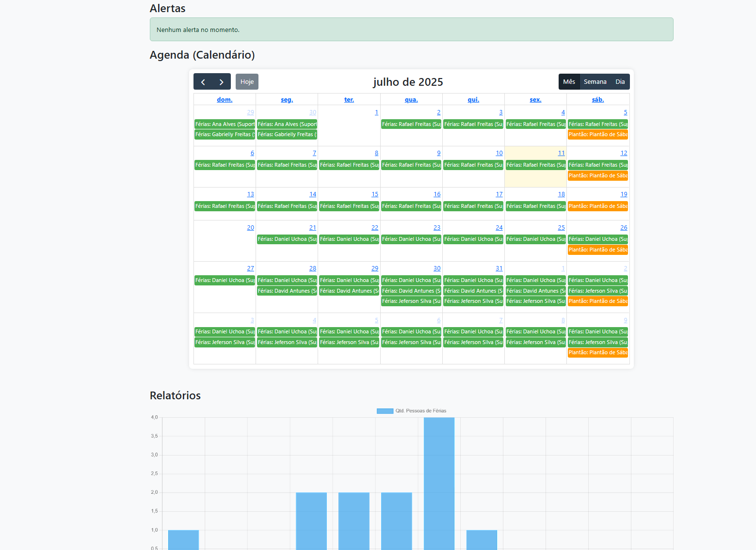Click the 'Agenda (Calendário)' heading
The image size is (756, 550).
(x=202, y=55)
